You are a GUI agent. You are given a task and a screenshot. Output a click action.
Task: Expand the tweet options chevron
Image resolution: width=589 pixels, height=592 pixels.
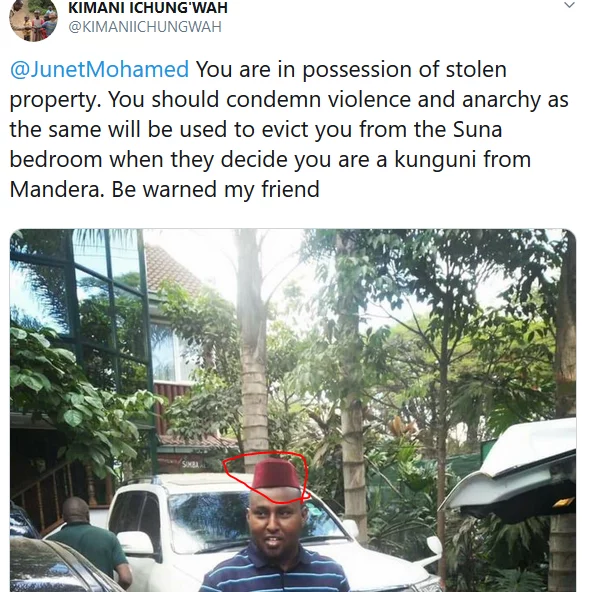[569, 5]
